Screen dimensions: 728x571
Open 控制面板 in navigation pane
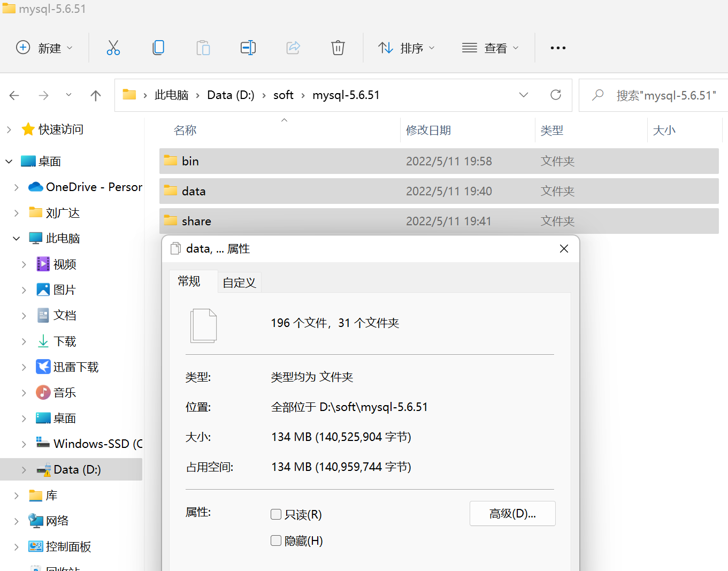coord(60,546)
